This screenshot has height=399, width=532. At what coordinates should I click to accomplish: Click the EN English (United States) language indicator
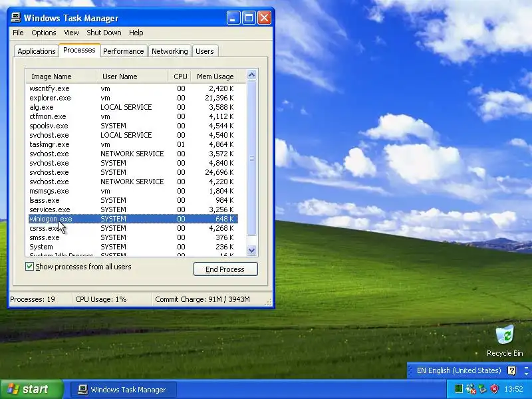pyautogui.click(x=459, y=370)
